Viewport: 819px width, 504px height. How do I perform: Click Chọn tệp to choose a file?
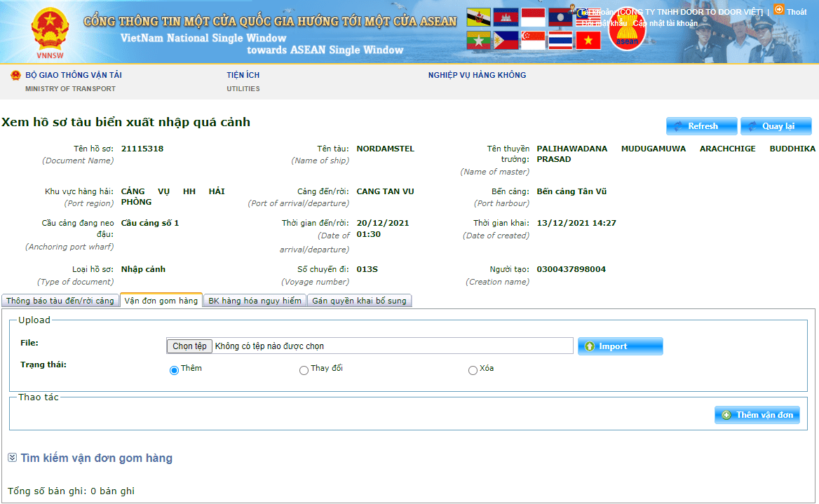tap(189, 346)
